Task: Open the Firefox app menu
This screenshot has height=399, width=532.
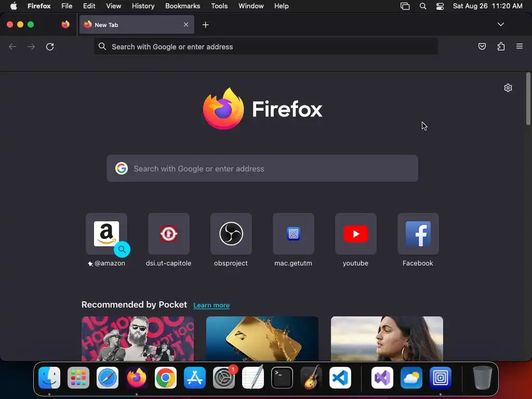Action: point(39,6)
